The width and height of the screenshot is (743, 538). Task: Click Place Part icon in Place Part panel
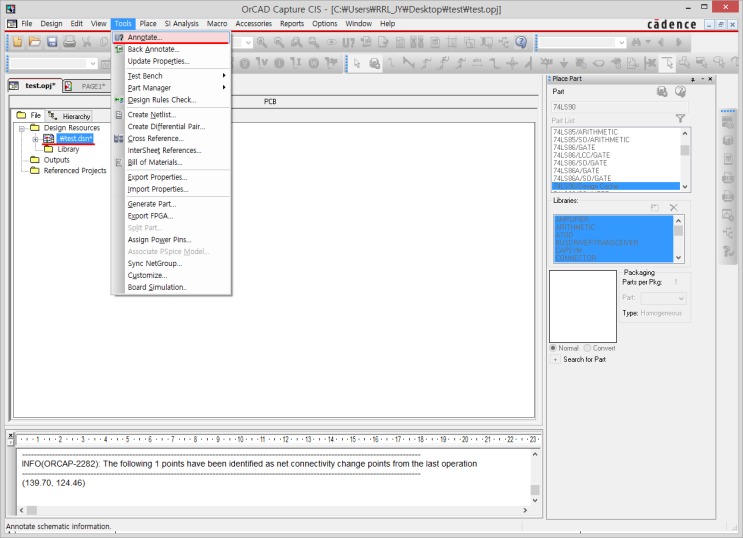click(x=662, y=91)
